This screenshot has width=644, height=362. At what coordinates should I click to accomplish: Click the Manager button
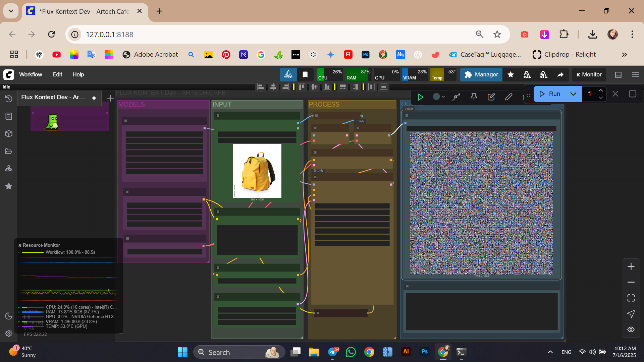tap(481, 75)
